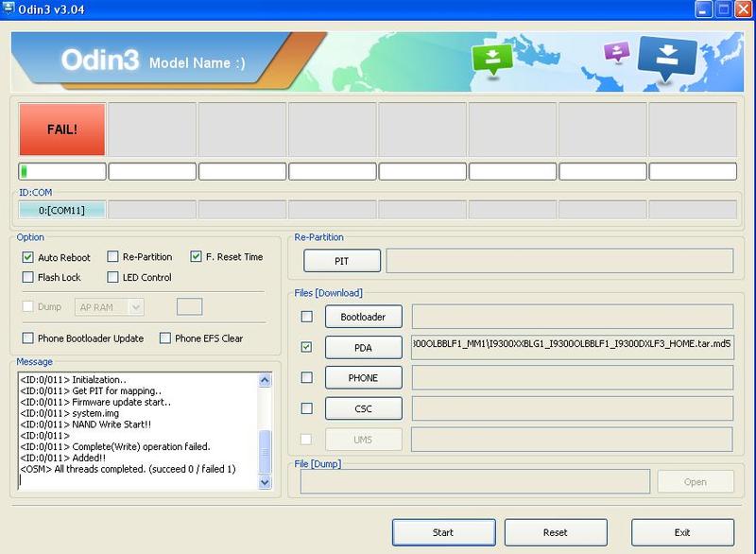Toggle the Auto Reboot checkbox
The image size is (756, 554).
pyautogui.click(x=28, y=257)
